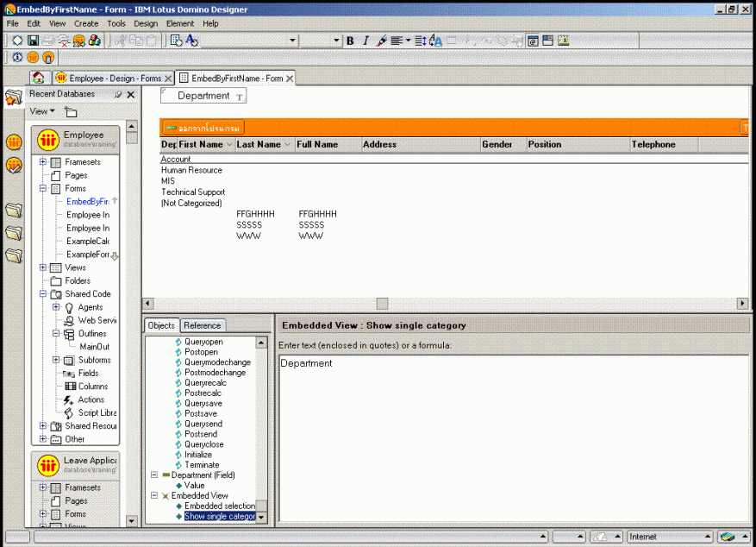Select the Script Libraries tree item
Image resolution: width=756 pixels, height=547 pixels.
tap(97, 413)
